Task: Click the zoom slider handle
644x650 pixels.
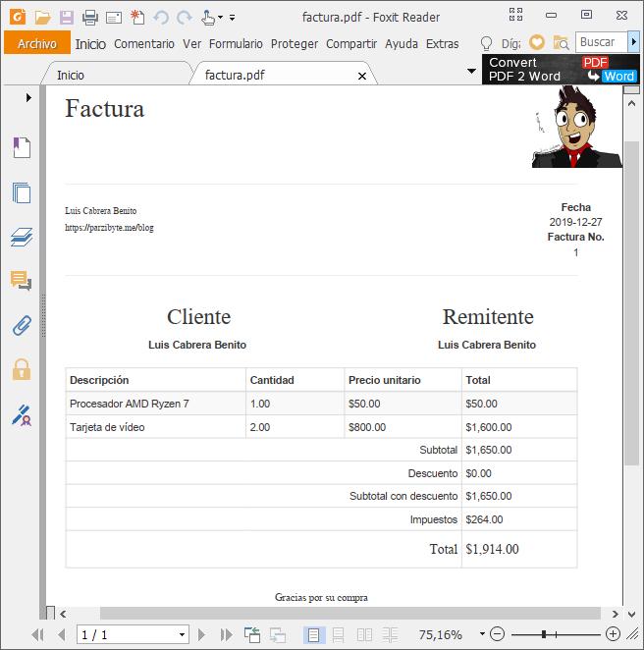Action: point(543,634)
